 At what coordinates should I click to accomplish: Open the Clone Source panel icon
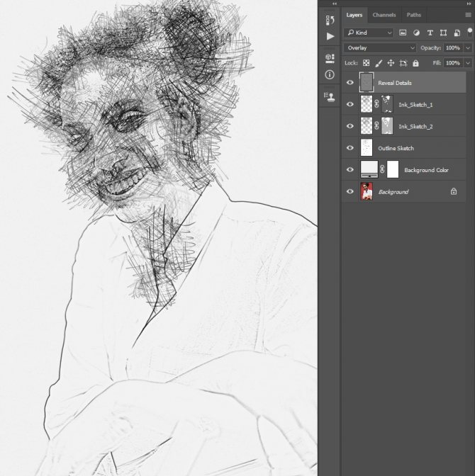point(330,97)
